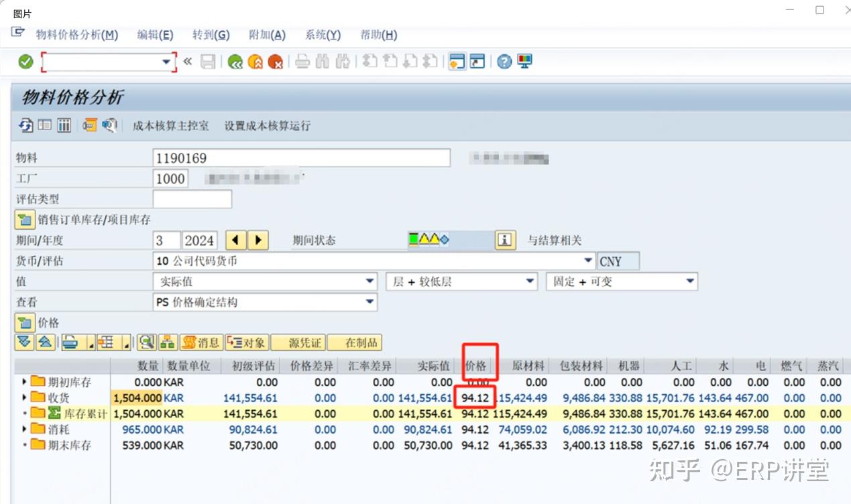
Task: Click inside the 评估类型 input field
Action: coord(191,198)
